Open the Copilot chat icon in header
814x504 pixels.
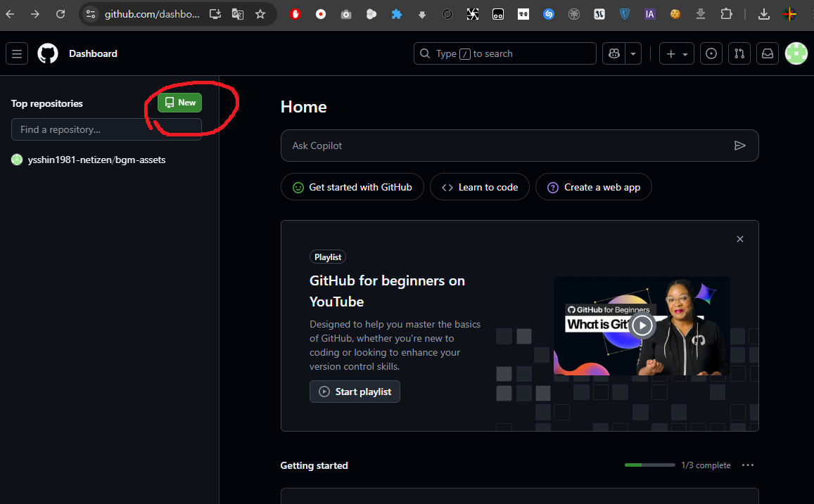pyautogui.click(x=614, y=53)
